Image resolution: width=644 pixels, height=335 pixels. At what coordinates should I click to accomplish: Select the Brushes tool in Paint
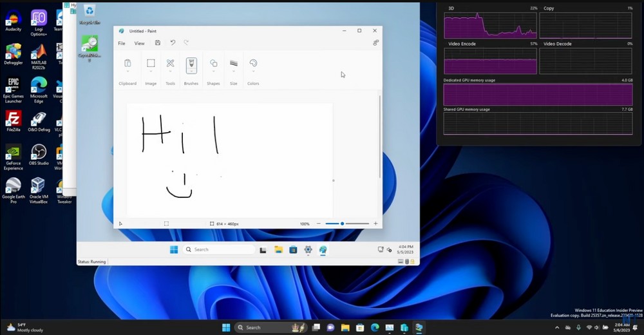coord(191,65)
